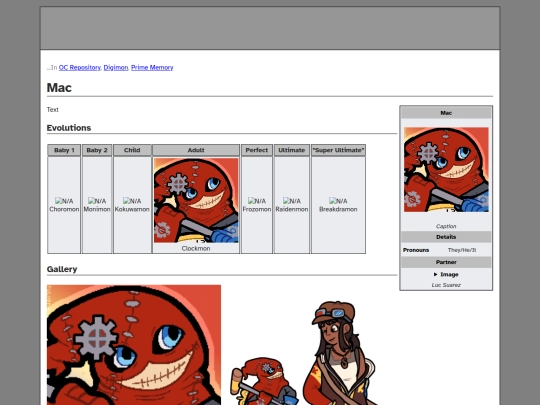
Task: Select the Kokuwamon name text
Action: 132,209
